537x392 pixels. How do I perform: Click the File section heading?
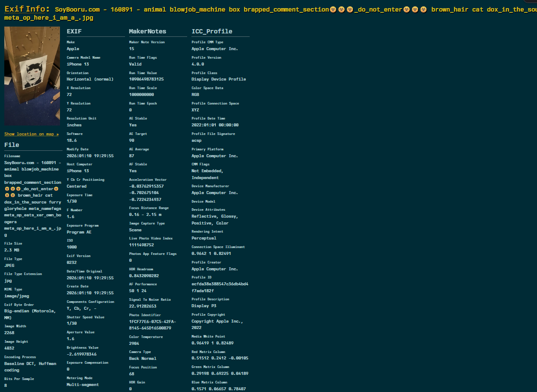coord(12,145)
